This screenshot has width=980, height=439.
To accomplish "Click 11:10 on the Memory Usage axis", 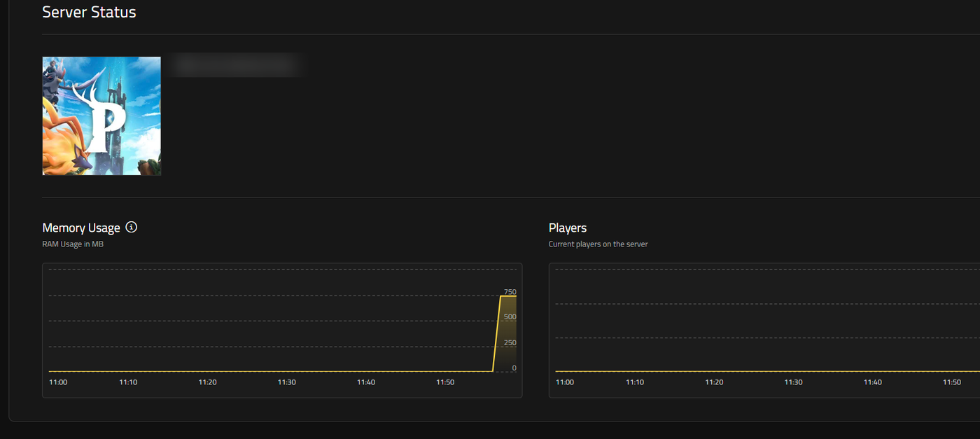I will 128,382.
